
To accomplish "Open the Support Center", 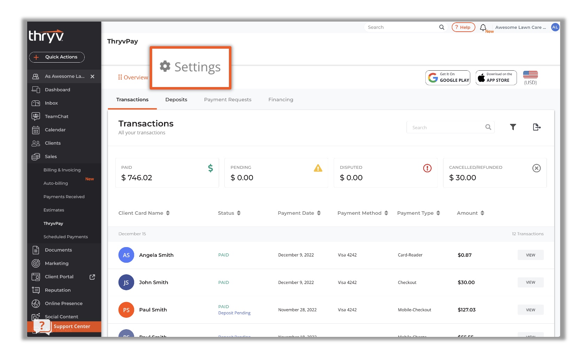I will pyautogui.click(x=64, y=326).
